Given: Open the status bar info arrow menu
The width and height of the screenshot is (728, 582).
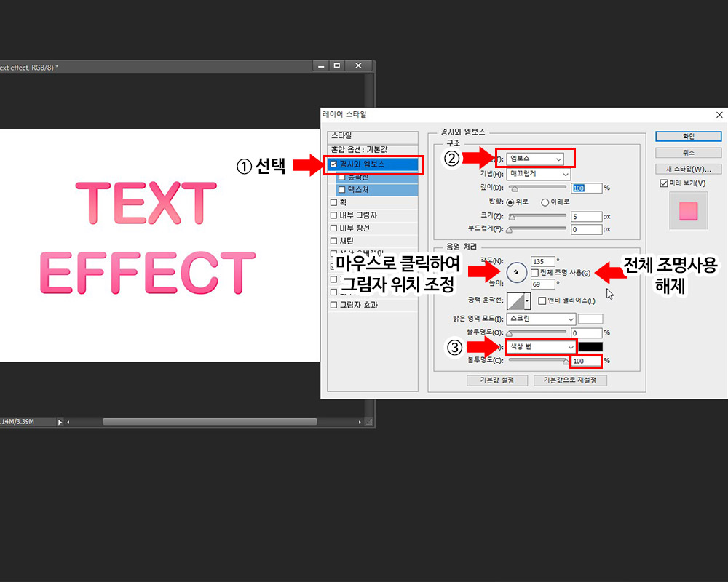Looking at the screenshot, I should click(60, 422).
